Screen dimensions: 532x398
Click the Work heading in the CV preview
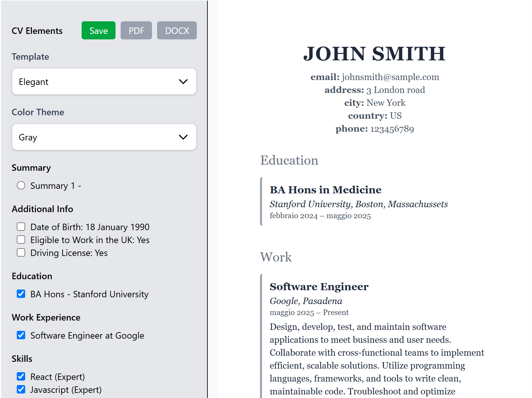[276, 257]
